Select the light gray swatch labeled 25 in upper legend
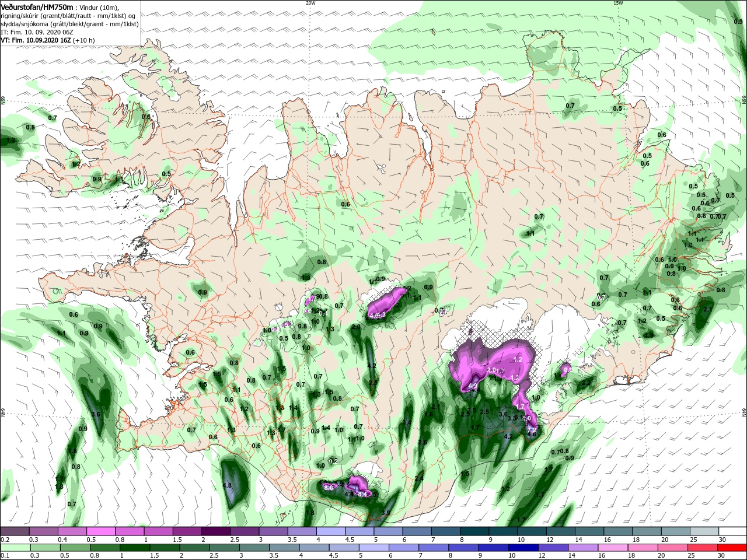 pyautogui.click(x=703, y=531)
